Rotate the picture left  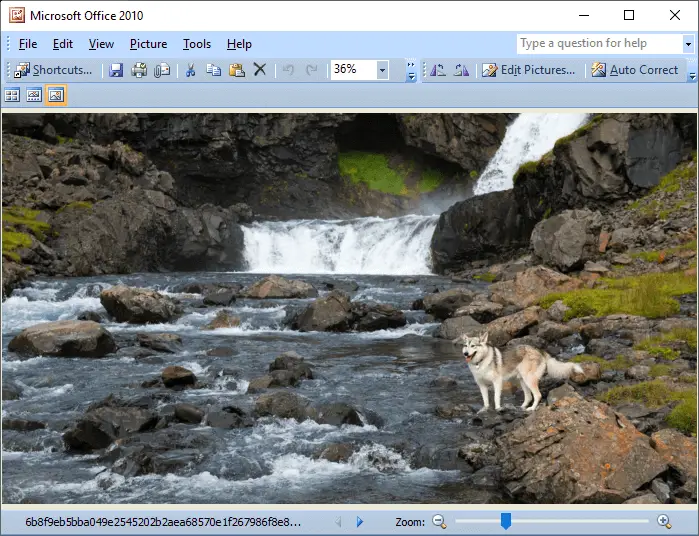[438, 70]
